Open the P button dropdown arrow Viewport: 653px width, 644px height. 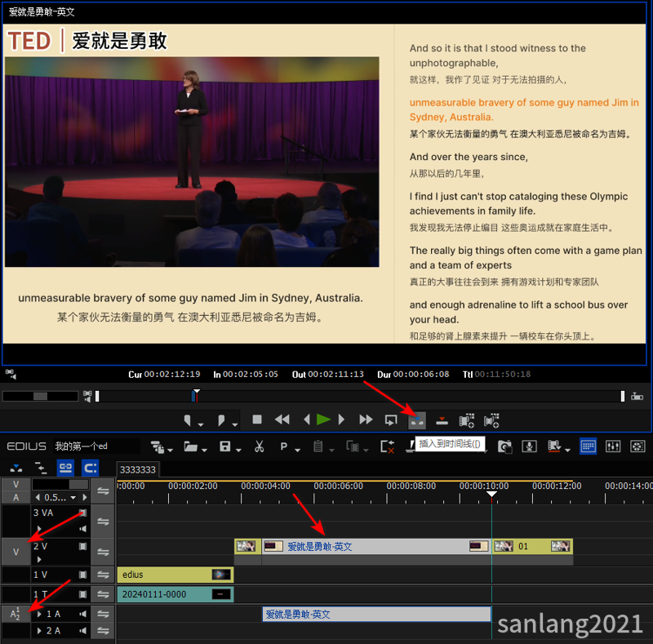click(297, 451)
